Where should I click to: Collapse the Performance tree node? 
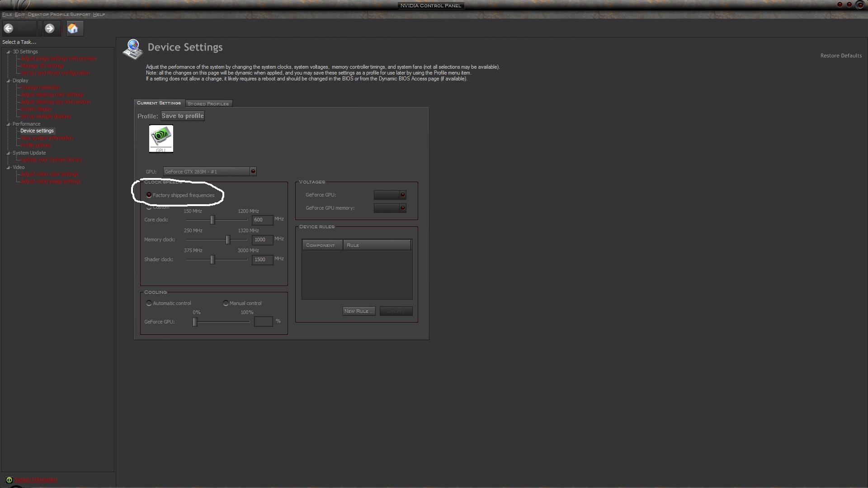[x=8, y=124]
